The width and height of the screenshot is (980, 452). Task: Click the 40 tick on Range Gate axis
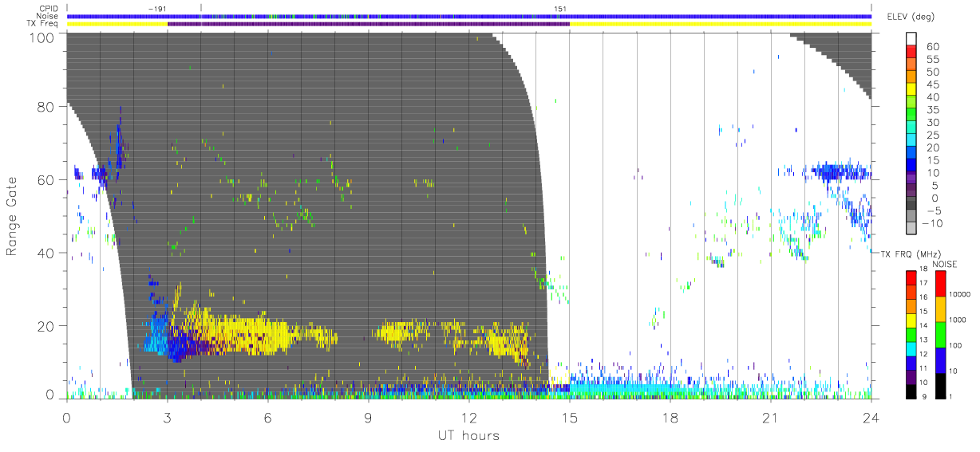click(45, 253)
